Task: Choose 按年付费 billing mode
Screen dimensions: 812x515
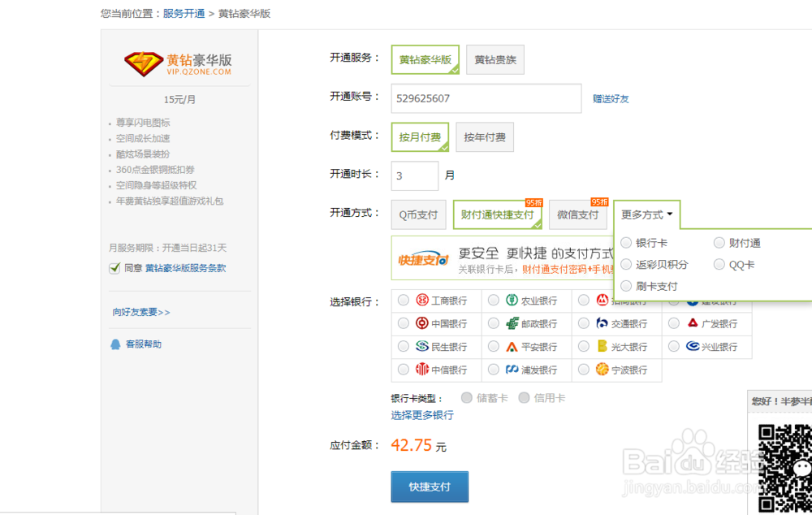Action: [485, 136]
